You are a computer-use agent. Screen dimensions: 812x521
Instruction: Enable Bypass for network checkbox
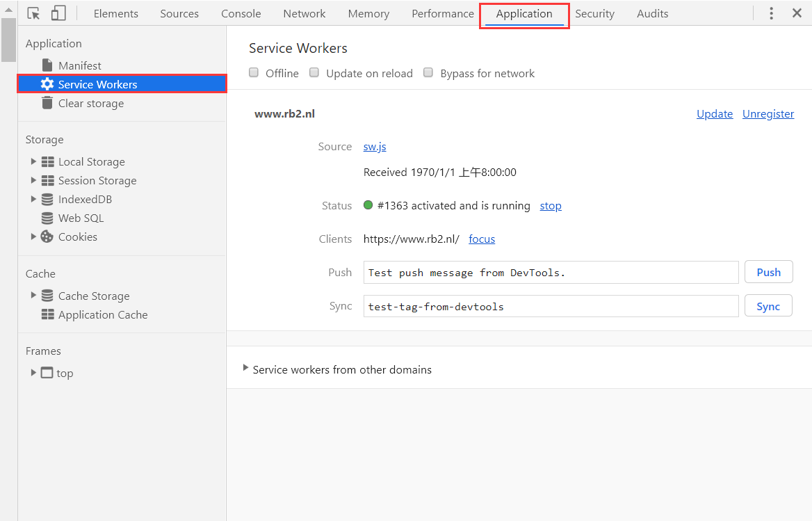pos(428,72)
